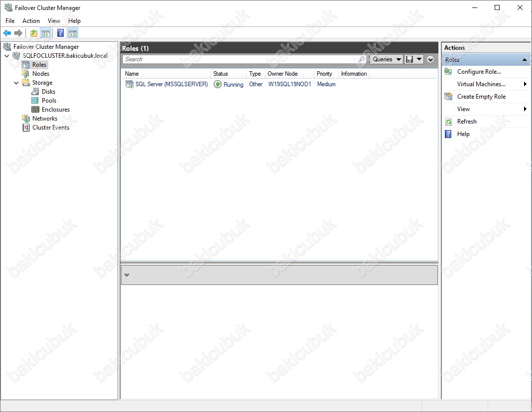Open the View menu in the menu bar
This screenshot has height=412, width=532.
(54, 21)
